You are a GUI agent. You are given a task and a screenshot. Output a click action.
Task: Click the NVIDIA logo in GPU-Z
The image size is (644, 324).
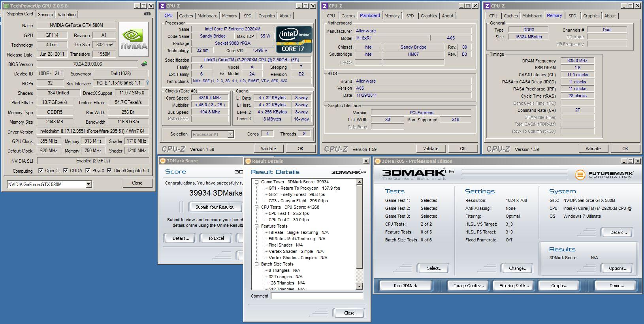coord(134,39)
